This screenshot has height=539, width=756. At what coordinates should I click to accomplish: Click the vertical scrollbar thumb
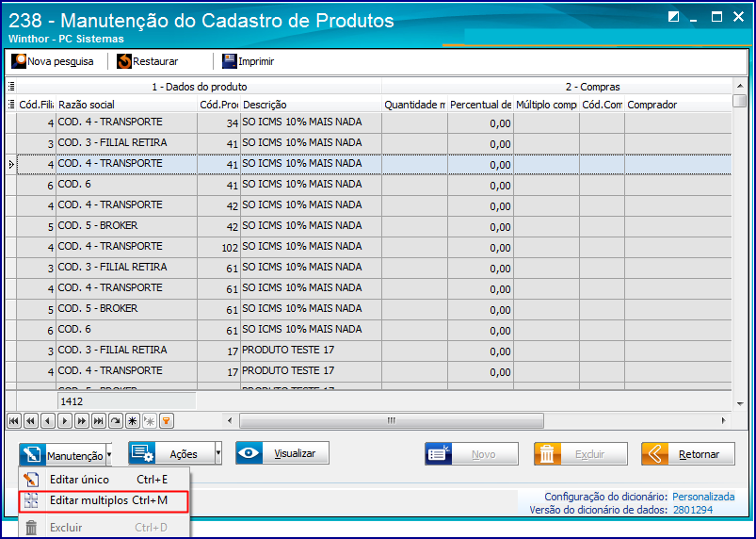click(x=740, y=101)
